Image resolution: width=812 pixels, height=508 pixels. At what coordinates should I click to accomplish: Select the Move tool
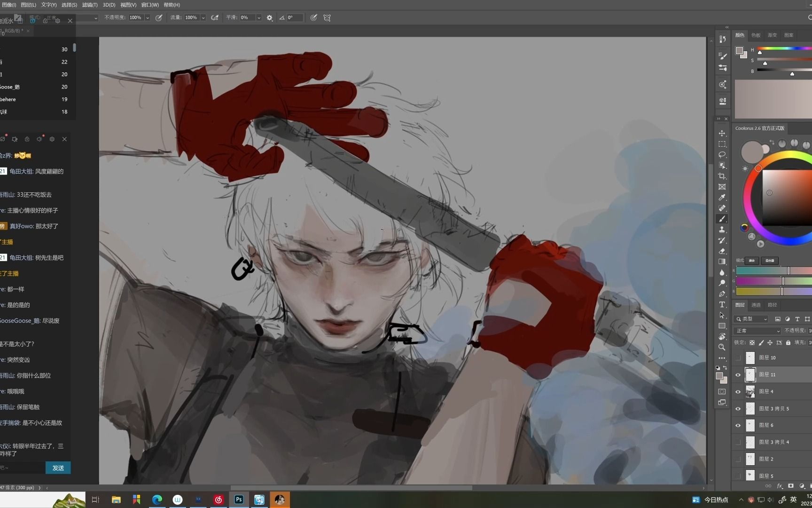click(x=722, y=134)
